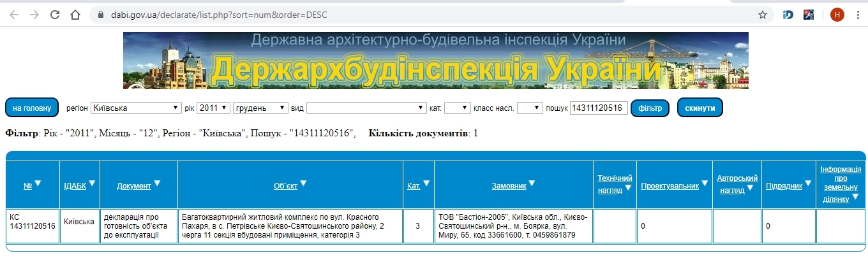Sort by № column arrow icon
Screen dimensions: 868x258
[x=38, y=183]
